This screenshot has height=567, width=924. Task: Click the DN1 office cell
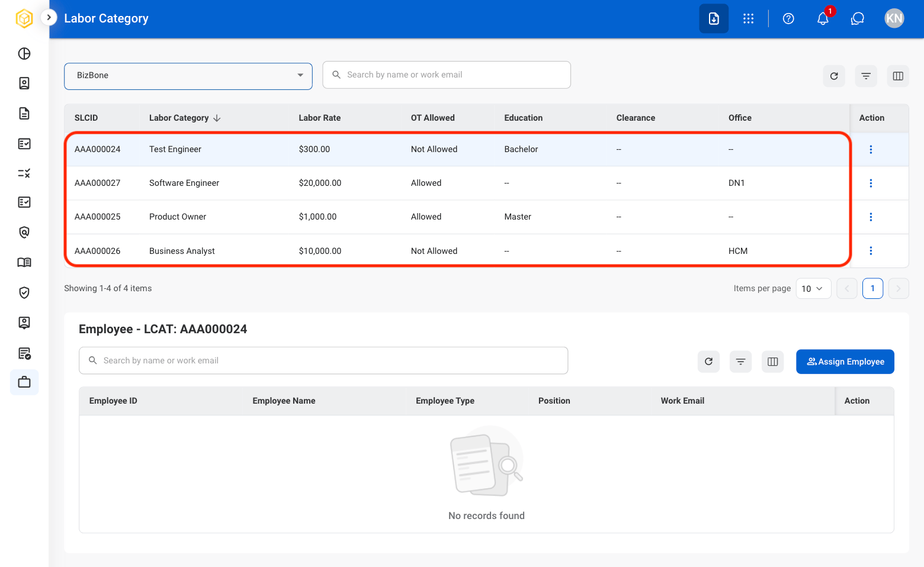point(736,183)
